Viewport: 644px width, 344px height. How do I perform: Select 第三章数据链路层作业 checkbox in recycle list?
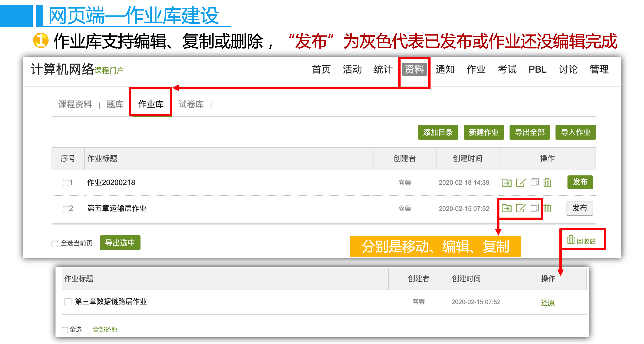68,302
